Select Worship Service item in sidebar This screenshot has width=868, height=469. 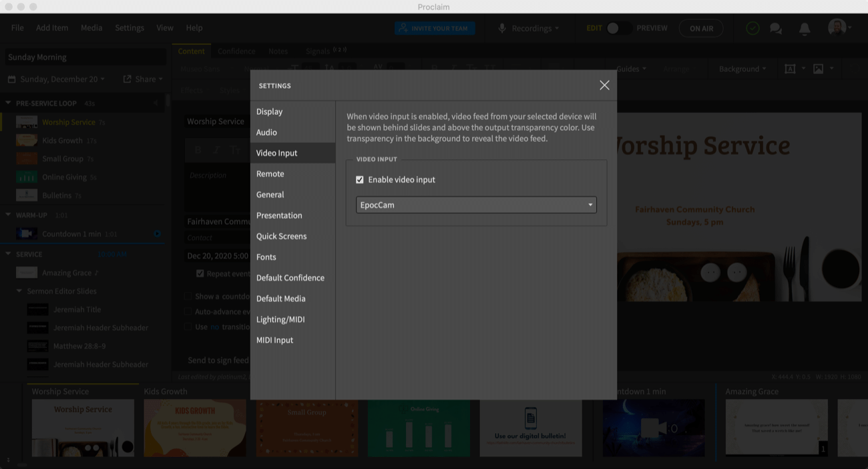point(83,122)
